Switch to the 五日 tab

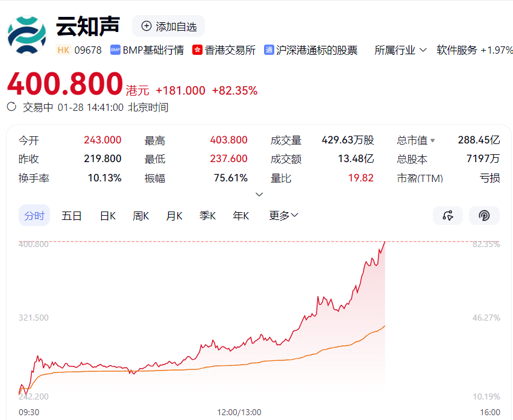tap(72, 216)
